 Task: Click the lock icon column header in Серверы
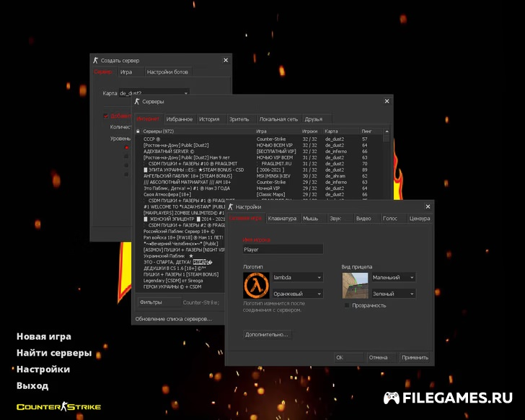pyautogui.click(x=138, y=131)
